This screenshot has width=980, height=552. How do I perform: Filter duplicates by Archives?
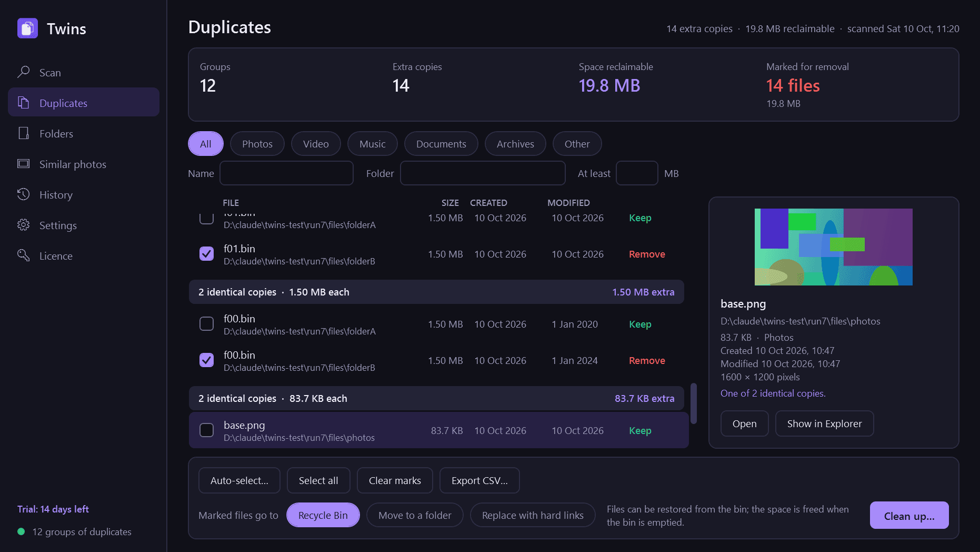515,144
